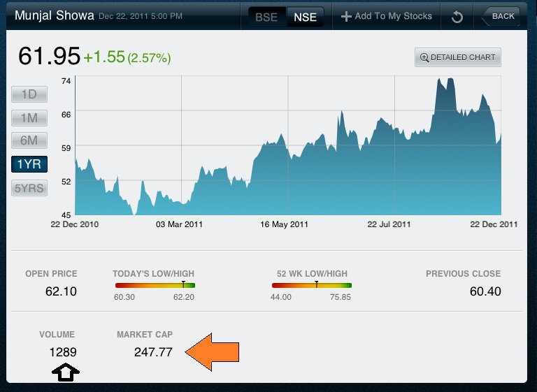Select the 1D chart range
Image resolution: width=537 pixels, height=392 pixels.
[29, 94]
